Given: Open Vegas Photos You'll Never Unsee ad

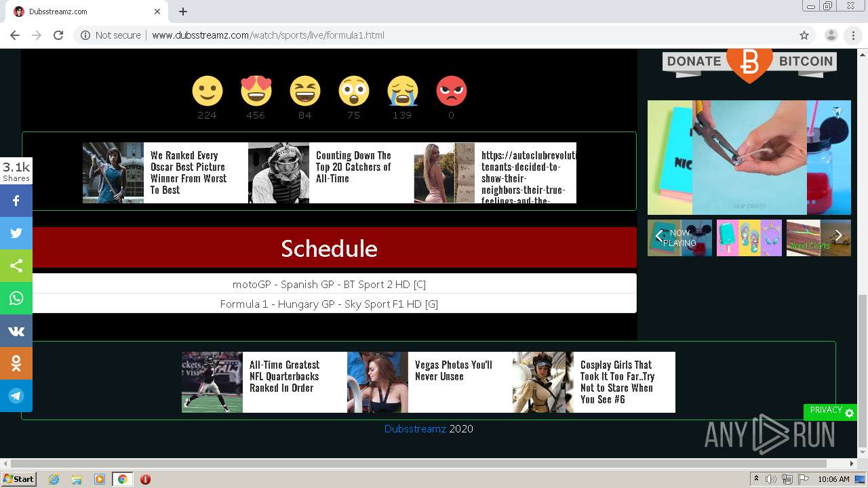Looking at the screenshot, I should [430, 382].
